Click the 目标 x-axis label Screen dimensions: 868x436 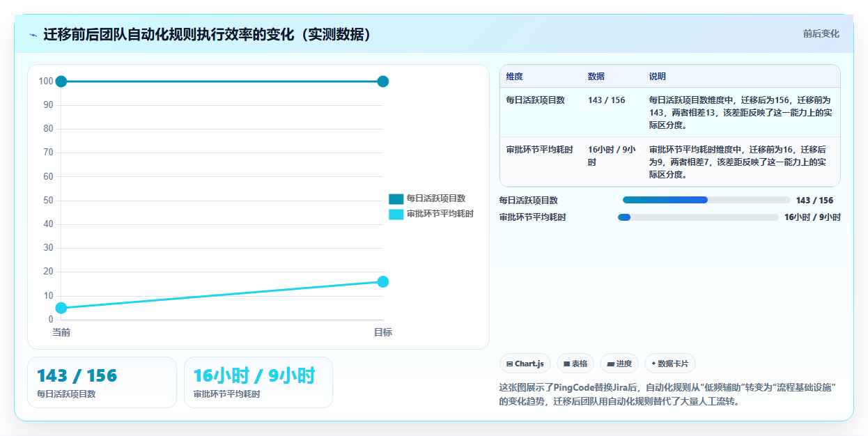point(382,332)
